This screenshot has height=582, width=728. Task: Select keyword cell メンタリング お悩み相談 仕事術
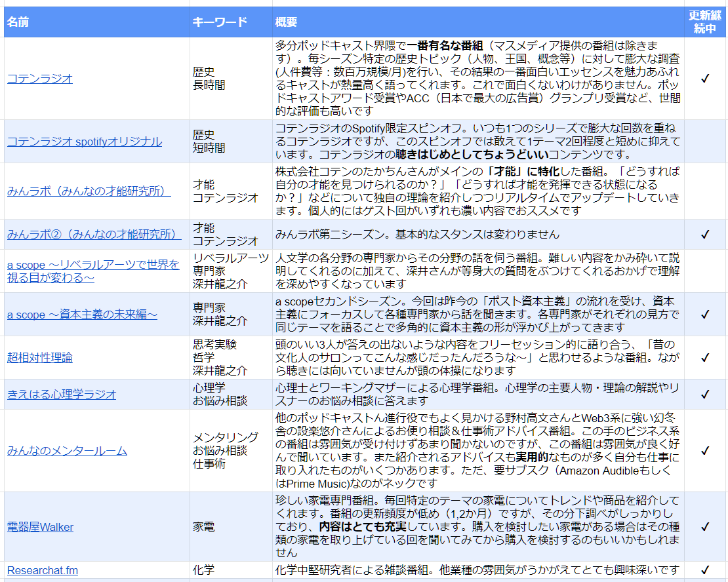coord(231,451)
